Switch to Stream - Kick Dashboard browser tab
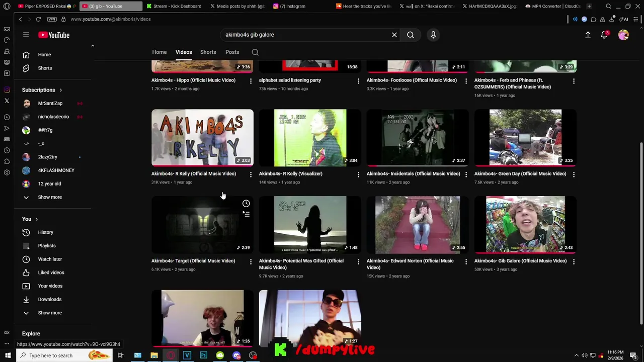 pyautogui.click(x=174, y=6)
